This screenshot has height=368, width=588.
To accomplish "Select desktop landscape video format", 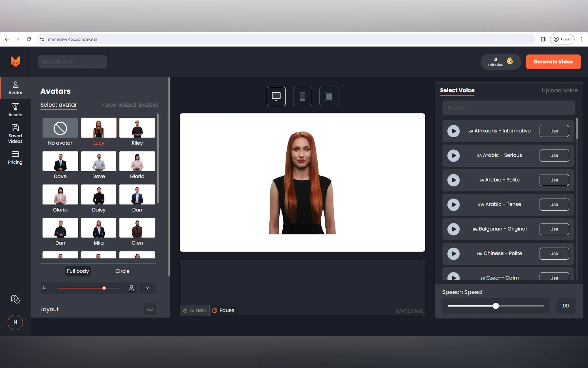I will pyautogui.click(x=276, y=96).
